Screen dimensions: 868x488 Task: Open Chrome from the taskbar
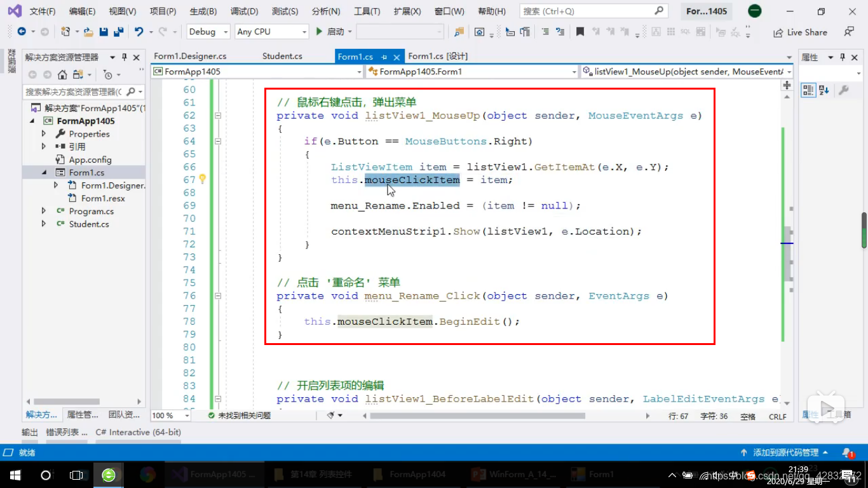pos(147,475)
